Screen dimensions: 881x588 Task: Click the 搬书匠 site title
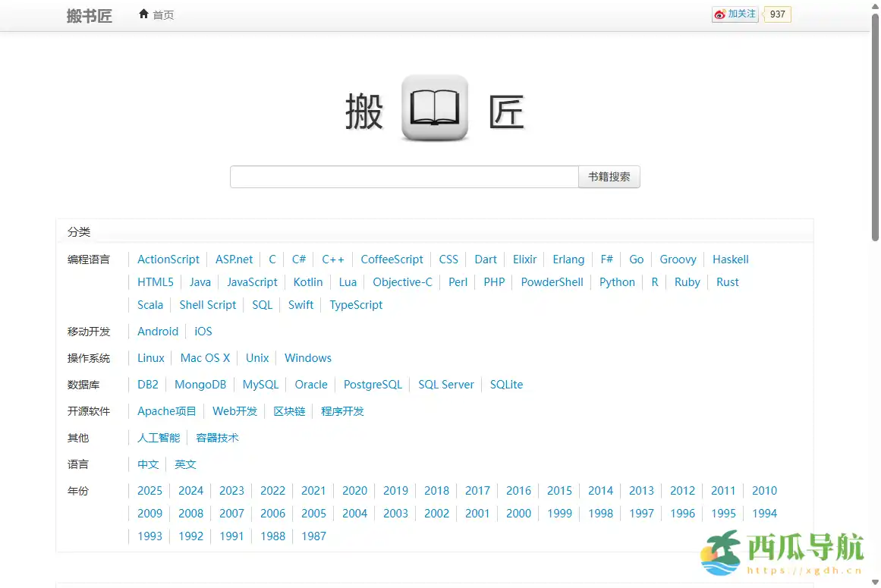pyautogui.click(x=89, y=15)
